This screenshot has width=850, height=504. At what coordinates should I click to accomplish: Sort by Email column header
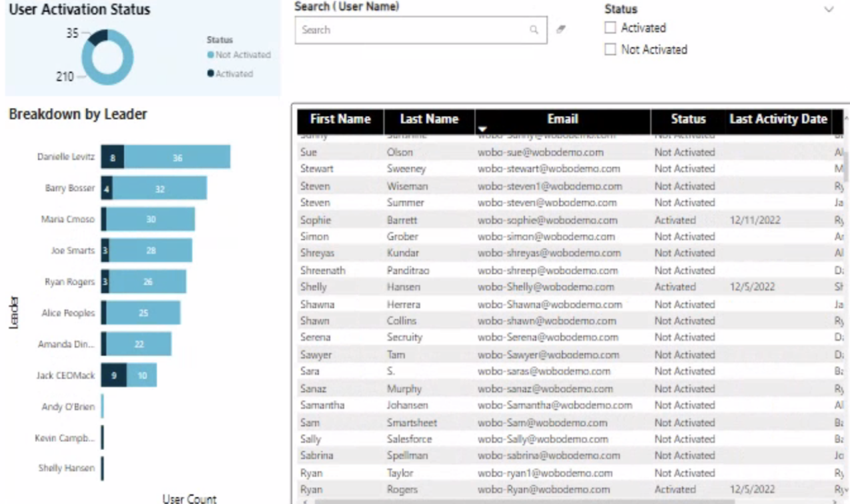tap(562, 120)
